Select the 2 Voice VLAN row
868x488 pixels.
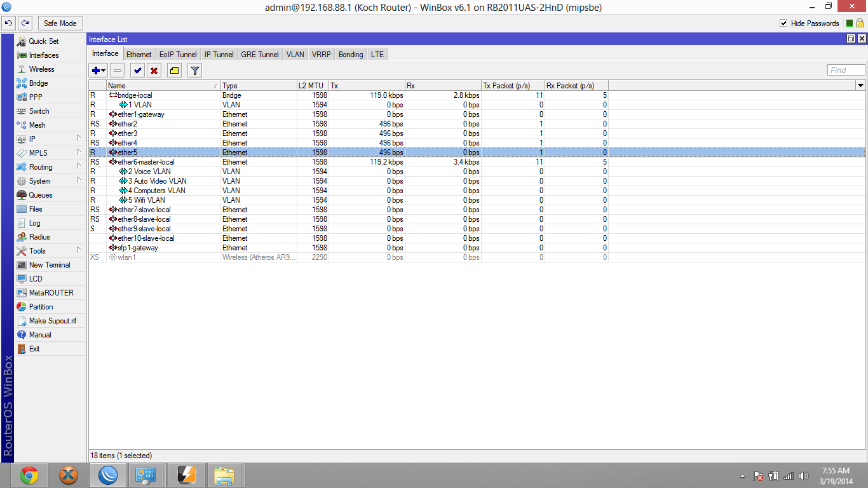pyautogui.click(x=348, y=172)
